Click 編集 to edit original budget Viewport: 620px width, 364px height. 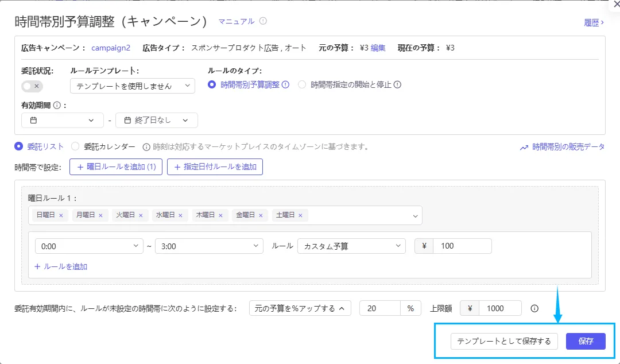click(378, 48)
